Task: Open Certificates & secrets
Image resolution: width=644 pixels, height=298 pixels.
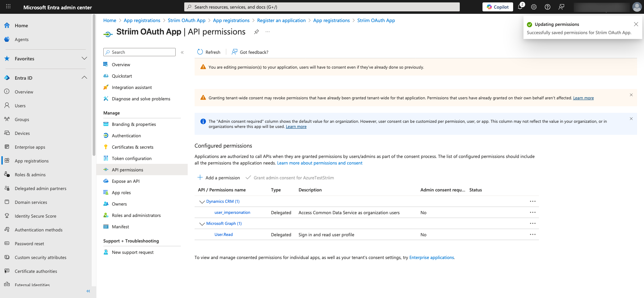Action: click(133, 147)
